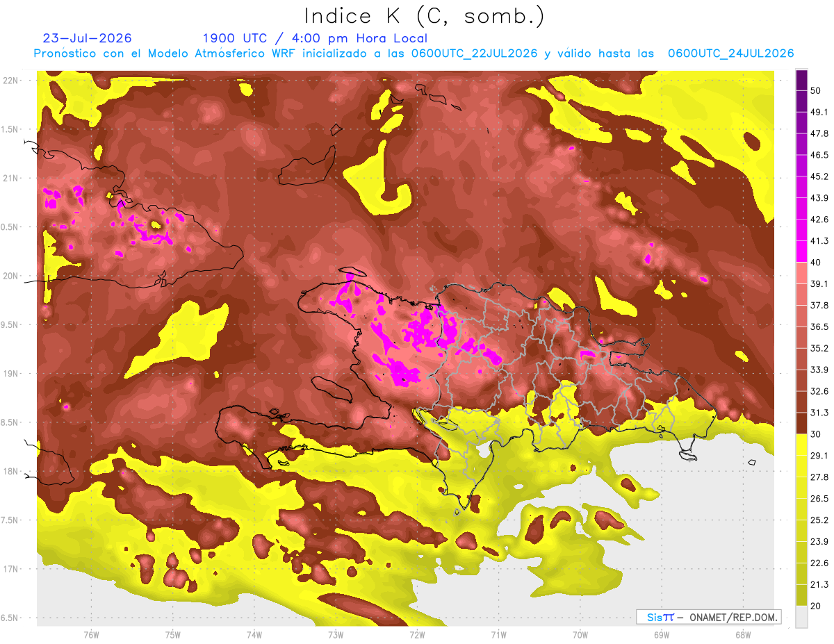Click the legend value "35.2"
Viewport: 834px width, 644px height.
[x=819, y=348]
